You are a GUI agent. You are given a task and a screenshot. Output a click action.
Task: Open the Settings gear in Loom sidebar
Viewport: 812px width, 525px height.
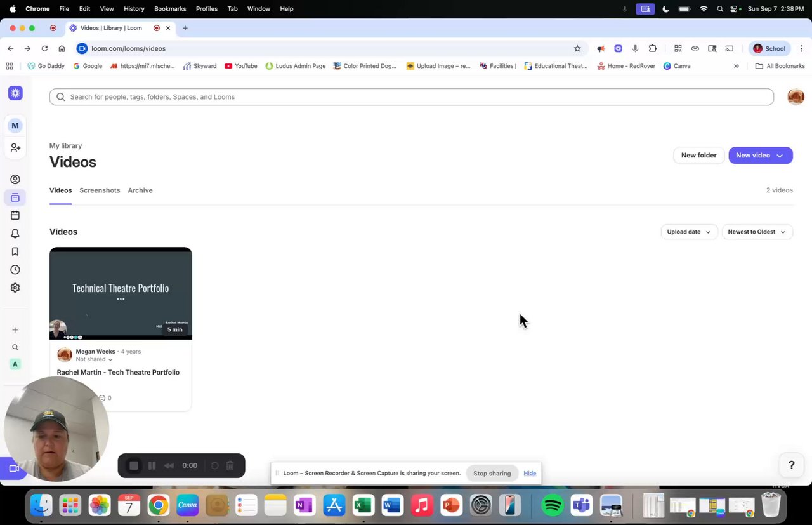(x=15, y=288)
